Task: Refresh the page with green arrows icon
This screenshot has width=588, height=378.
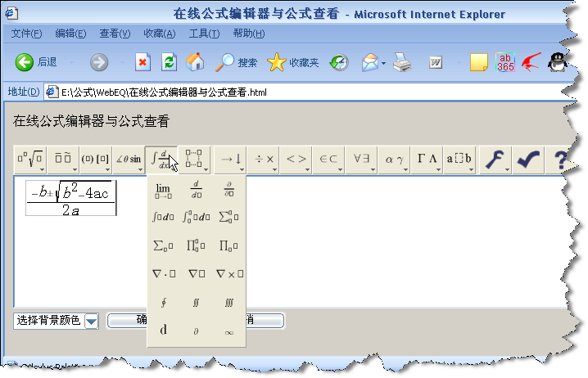Action: coord(170,62)
